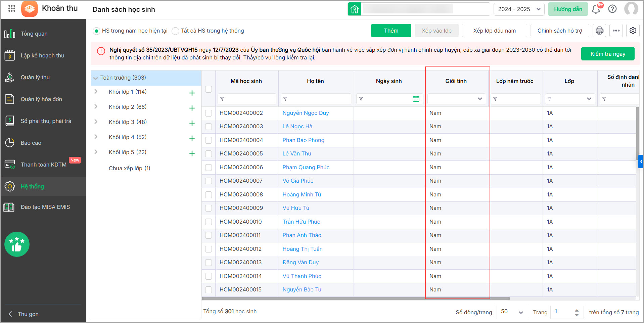Open the help question mark icon
Screen dimensions: 644x323
[612, 9]
